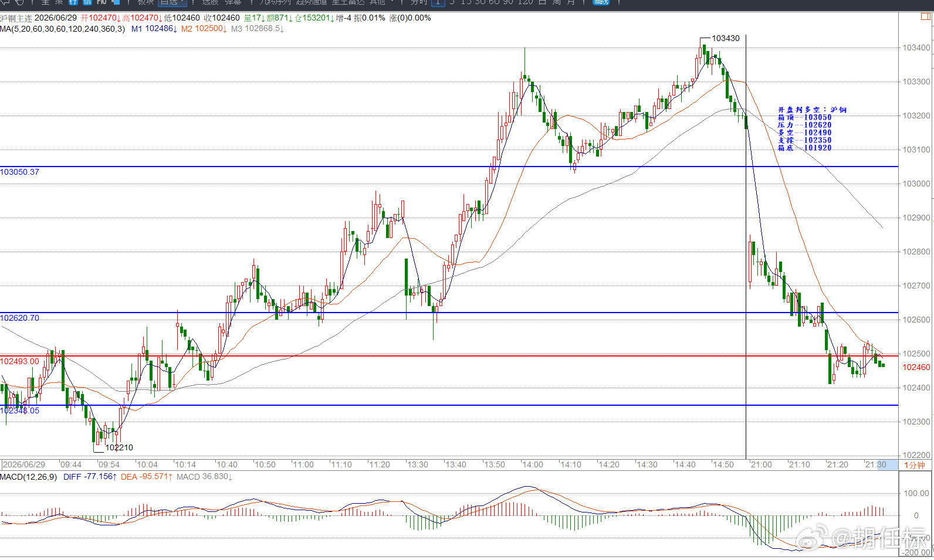Select the hand pan tool icon
The image size is (934, 560).
coord(19,2)
